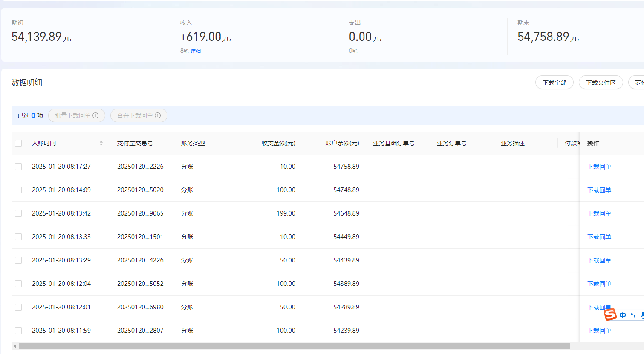Click the 收支金额(元) column header
This screenshot has height=354, width=644.
point(278,143)
